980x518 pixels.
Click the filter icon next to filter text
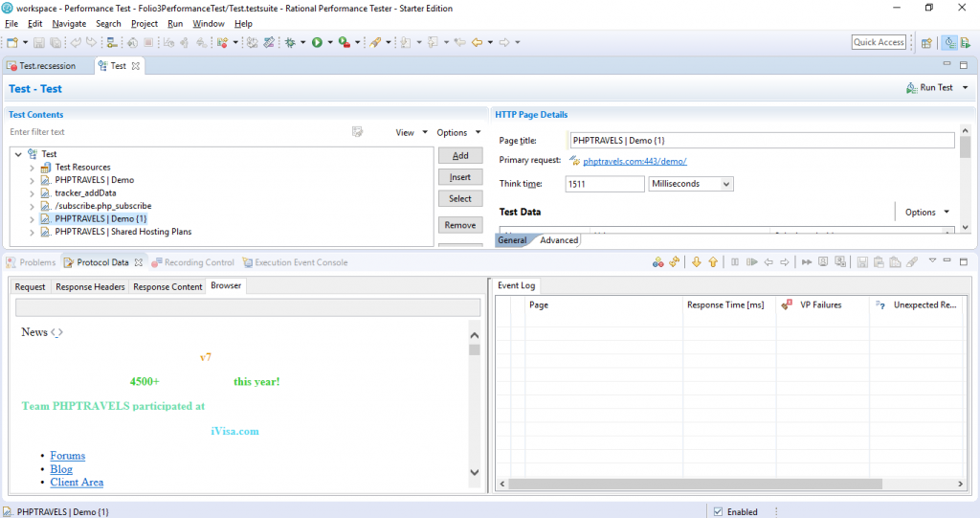pos(358,132)
